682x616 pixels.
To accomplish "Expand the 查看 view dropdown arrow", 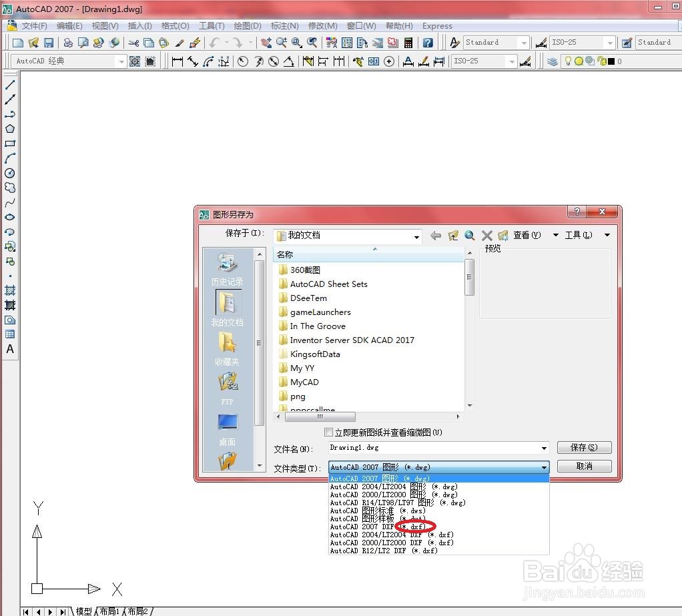I will pos(555,236).
